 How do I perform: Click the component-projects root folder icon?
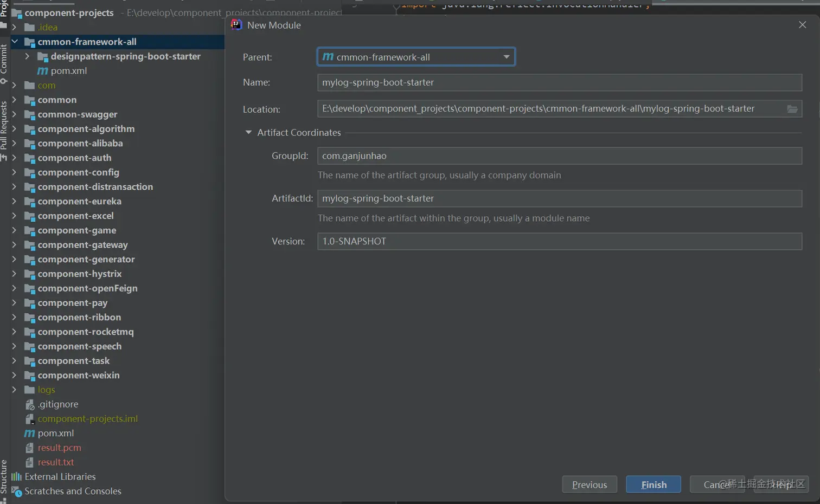click(x=17, y=13)
